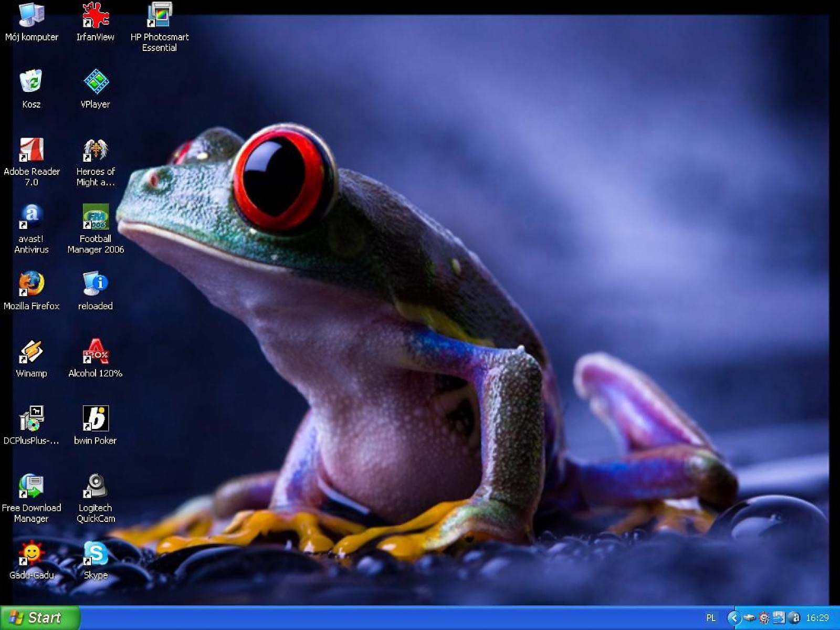Screen dimensions: 840x630
Task: Click the 16:29 clock in the tray
Action: coord(817,618)
